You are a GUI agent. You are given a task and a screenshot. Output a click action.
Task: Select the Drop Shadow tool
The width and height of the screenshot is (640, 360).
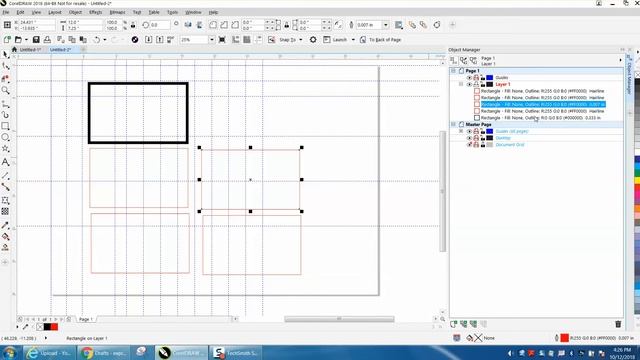(x=5, y=200)
